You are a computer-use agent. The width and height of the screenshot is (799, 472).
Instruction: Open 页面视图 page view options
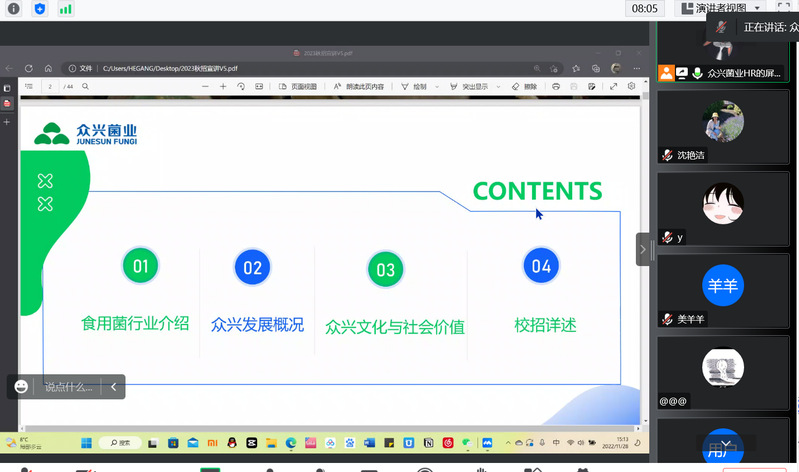point(298,87)
